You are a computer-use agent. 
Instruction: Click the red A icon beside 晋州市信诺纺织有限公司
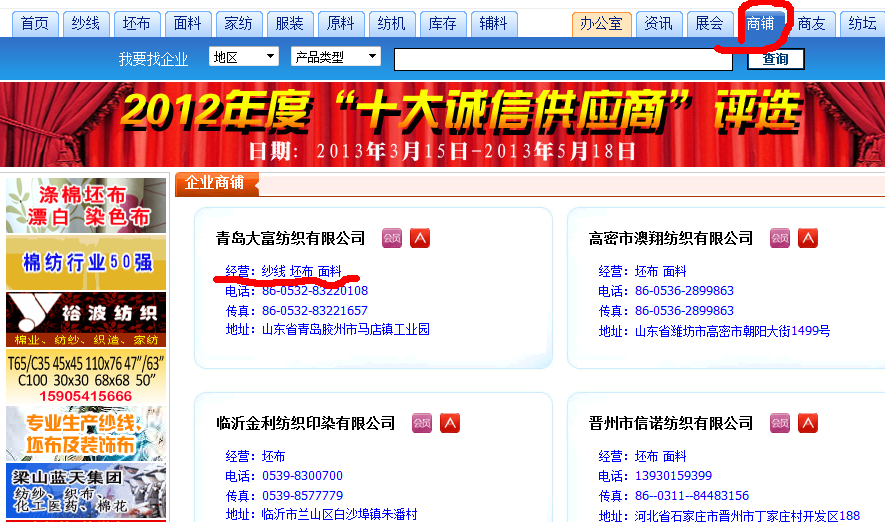pyautogui.click(x=807, y=423)
